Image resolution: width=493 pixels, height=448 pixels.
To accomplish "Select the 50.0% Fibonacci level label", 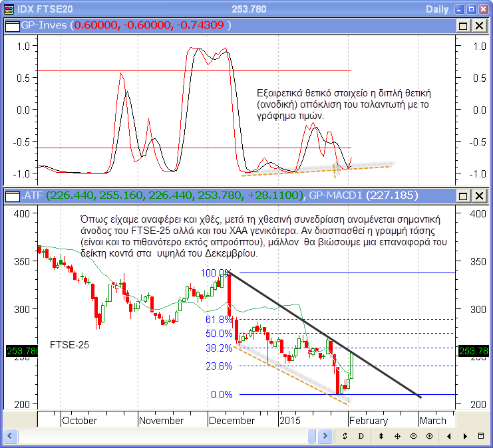I will tap(219, 333).
